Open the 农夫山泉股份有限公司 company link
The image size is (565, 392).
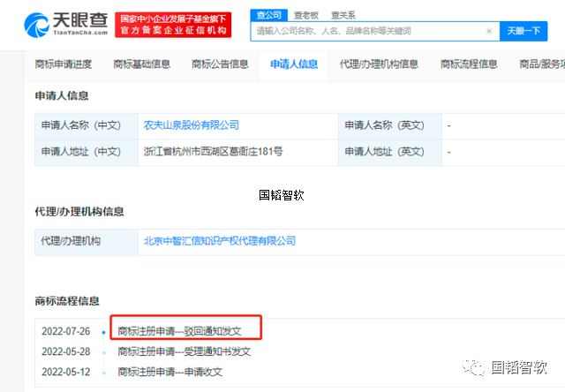(x=192, y=125)
